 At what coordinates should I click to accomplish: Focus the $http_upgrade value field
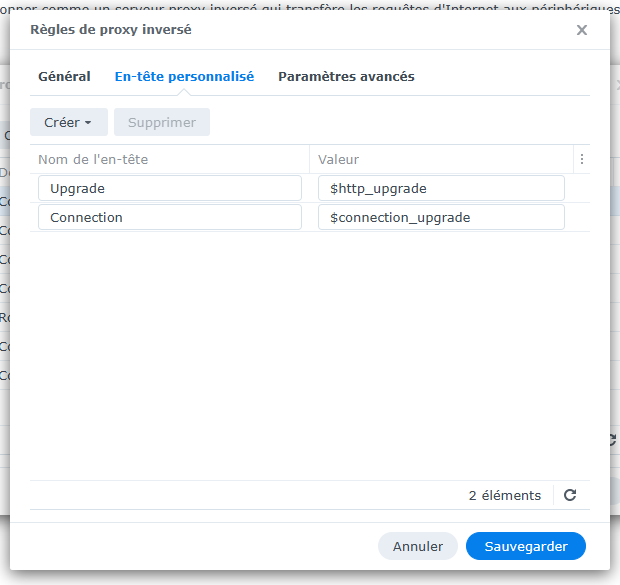441,188
